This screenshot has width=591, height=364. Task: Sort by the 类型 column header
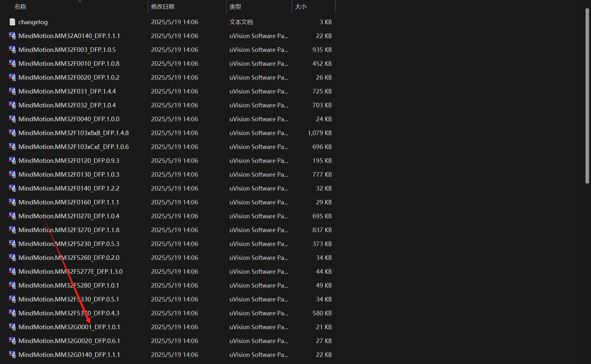tap(235, 7)
